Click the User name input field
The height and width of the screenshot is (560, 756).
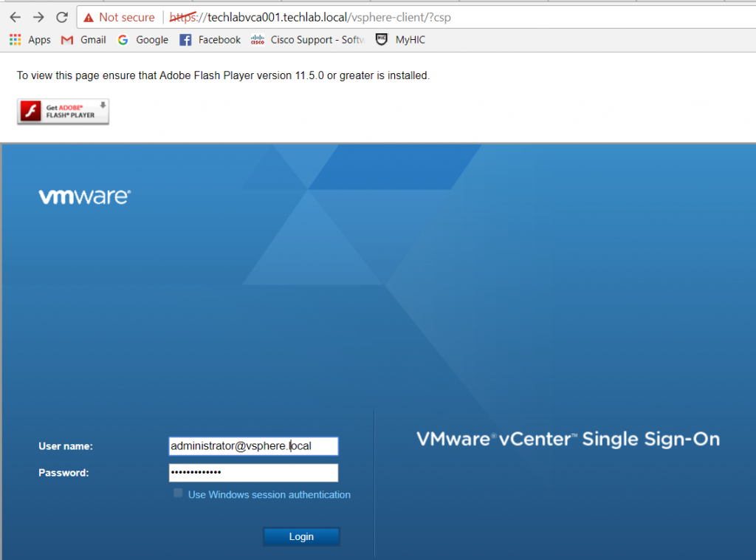(x=254, y=446)
